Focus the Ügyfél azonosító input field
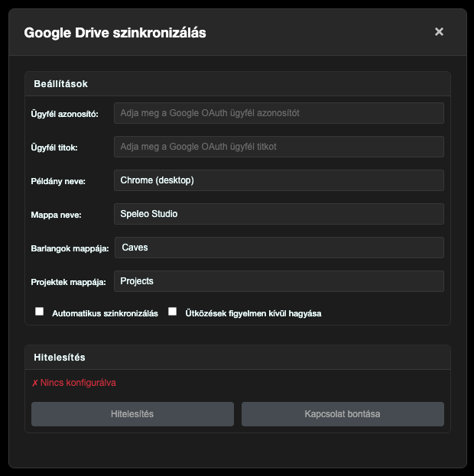The image size is (474, 476). pos(279,113)
